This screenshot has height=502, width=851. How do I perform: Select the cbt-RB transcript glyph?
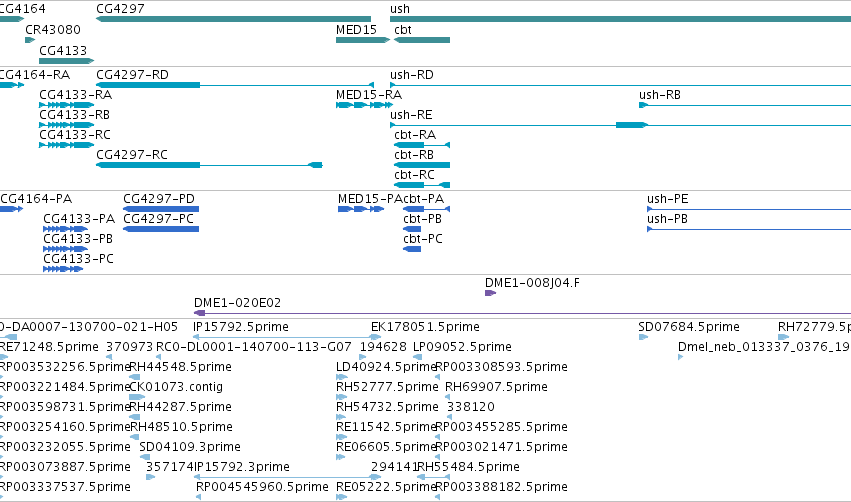[422, 165]
